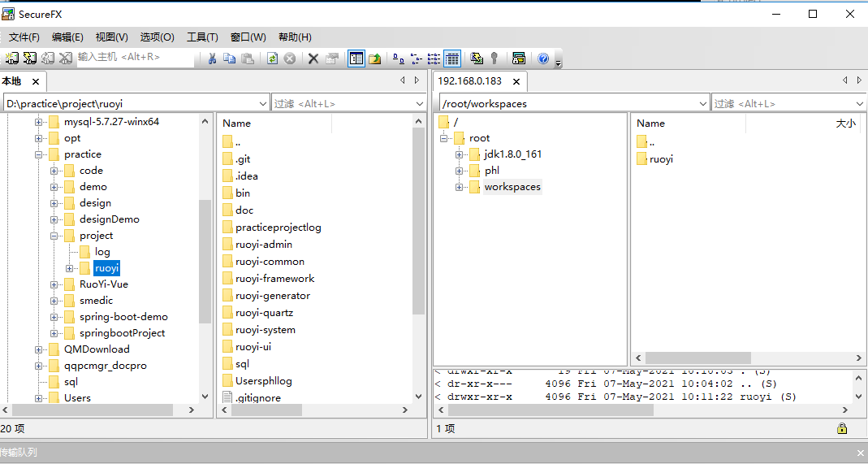Click the local tree vertical scrollbar thumb
This screenshot has height=464, width=868.
[x=205, y=261]
